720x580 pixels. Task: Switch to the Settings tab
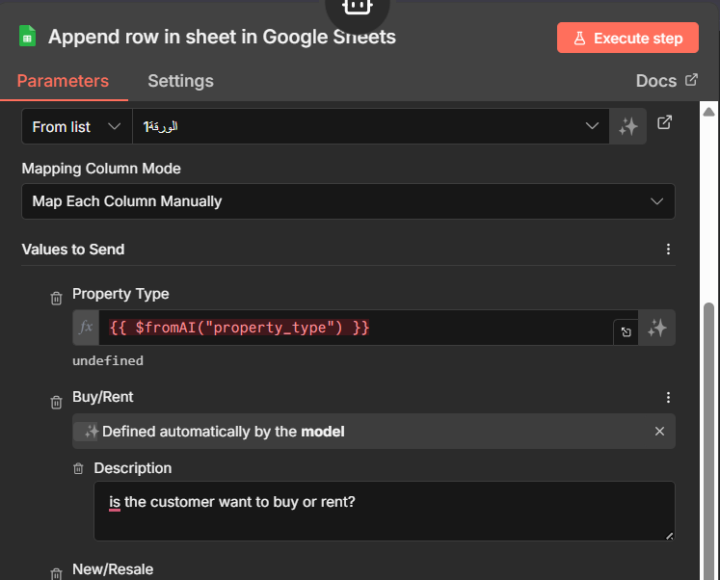[x=180, y=81]
